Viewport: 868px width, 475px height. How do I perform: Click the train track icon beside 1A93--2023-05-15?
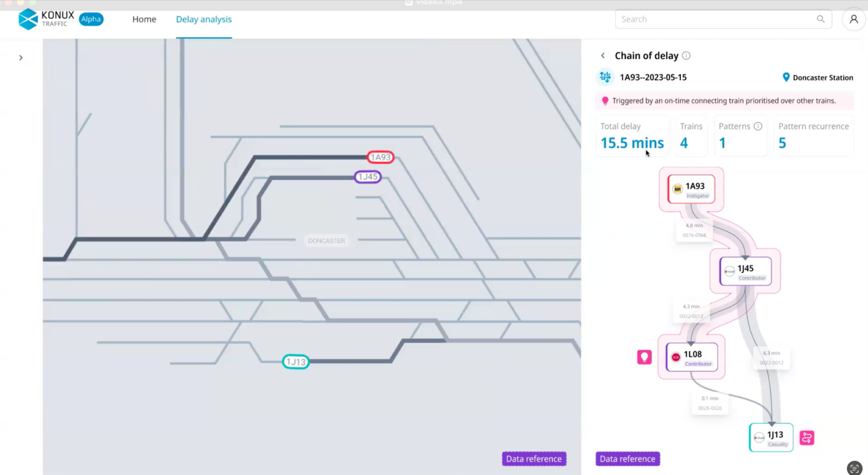pos(605,77)
